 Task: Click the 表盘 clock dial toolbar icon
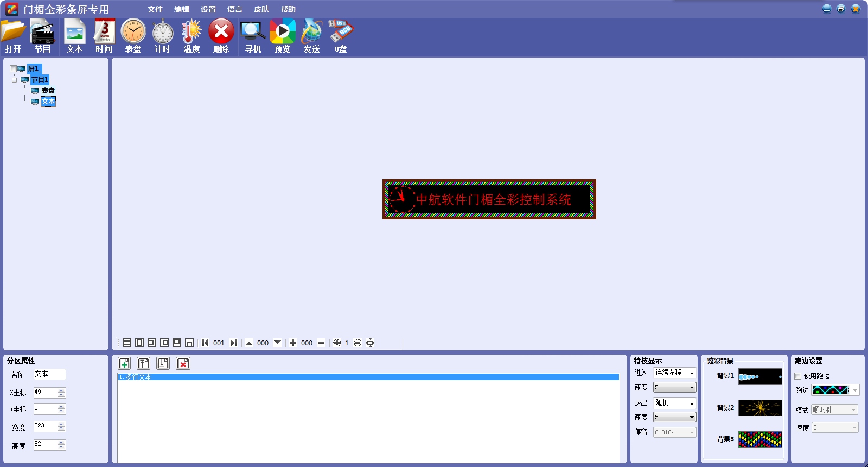coord(133,36)
